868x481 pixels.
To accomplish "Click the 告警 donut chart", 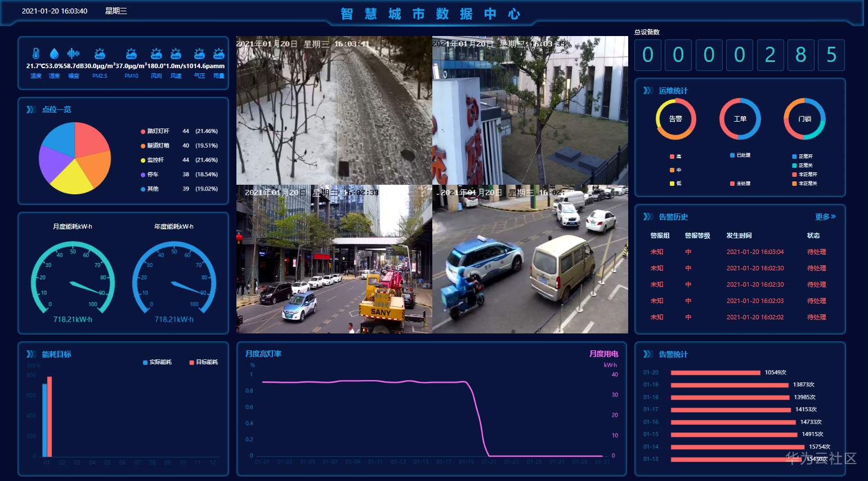I will click(x=675, y=119).
